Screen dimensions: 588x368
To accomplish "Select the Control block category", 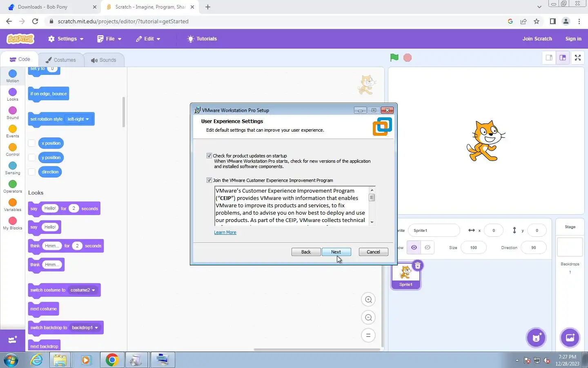I will tap(13, 150).
